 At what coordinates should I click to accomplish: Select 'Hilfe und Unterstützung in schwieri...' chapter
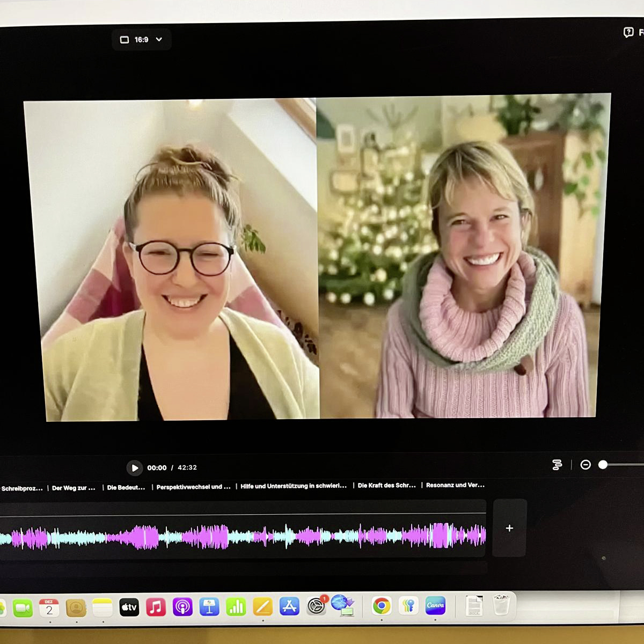click(293, 486)
